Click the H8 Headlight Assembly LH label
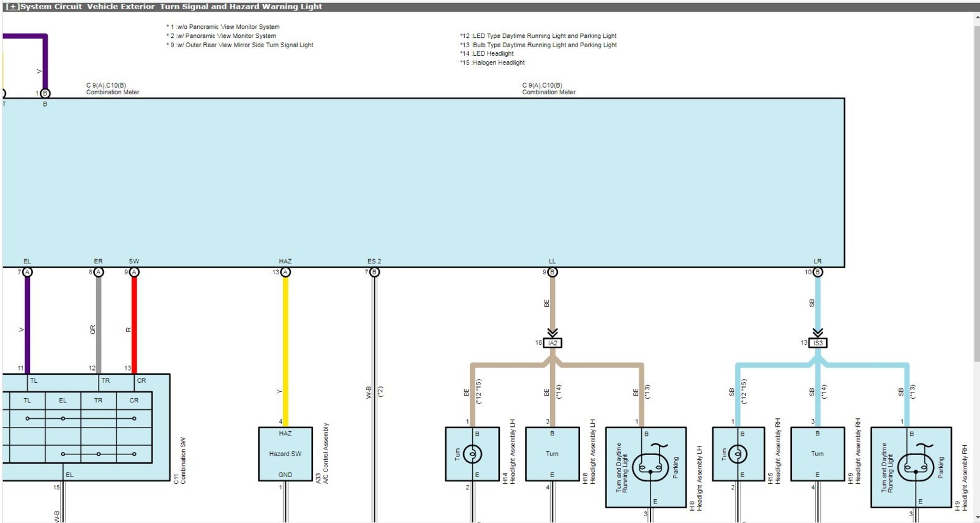 click(695, 478)
